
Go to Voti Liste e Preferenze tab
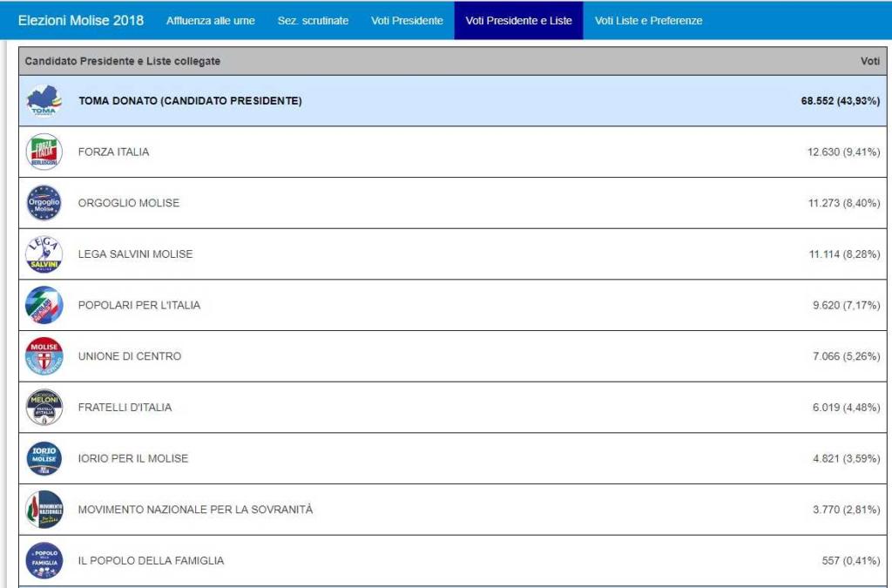tap(648, 21)
